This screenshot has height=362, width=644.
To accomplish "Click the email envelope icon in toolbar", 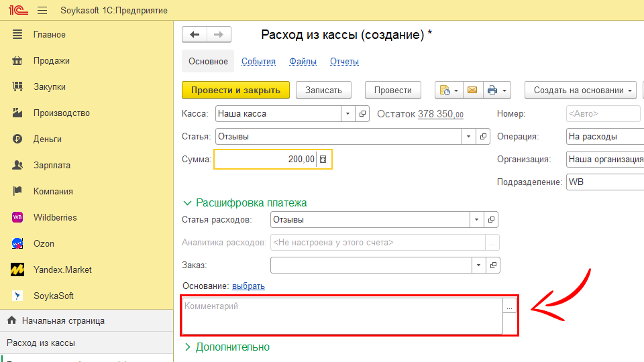I will tap(472, 90).
